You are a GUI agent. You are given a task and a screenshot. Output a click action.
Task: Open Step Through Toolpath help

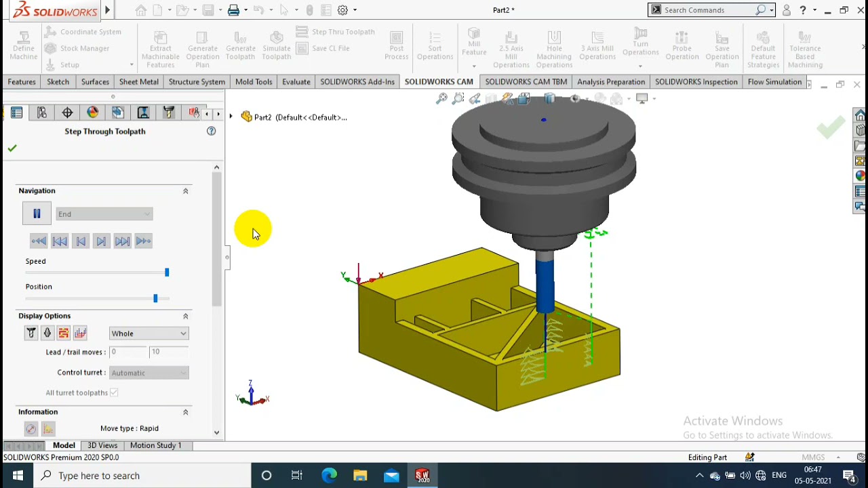point(212,131)
